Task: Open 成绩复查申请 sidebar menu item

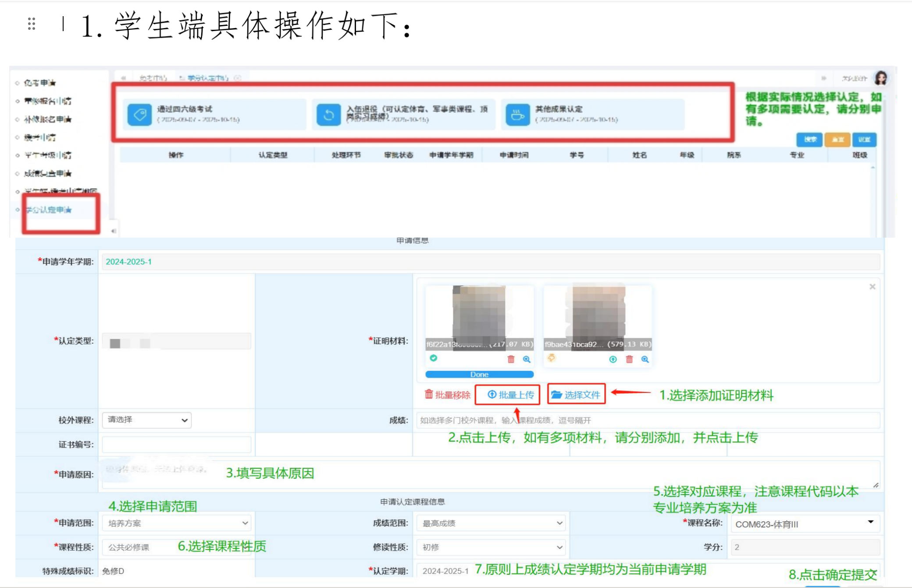Action: [47, 174]
